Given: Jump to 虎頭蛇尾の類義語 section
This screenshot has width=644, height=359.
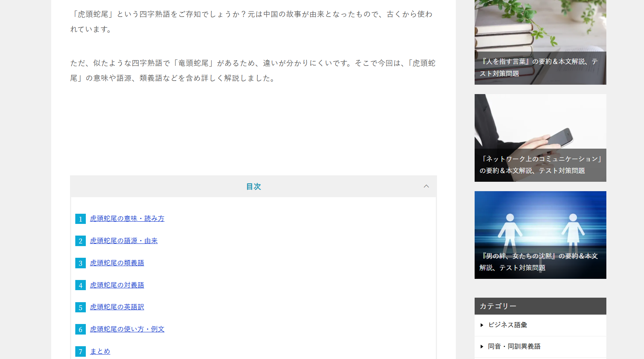Looking at the screenshot, I should pyautogui.click(x=117, y=263).
